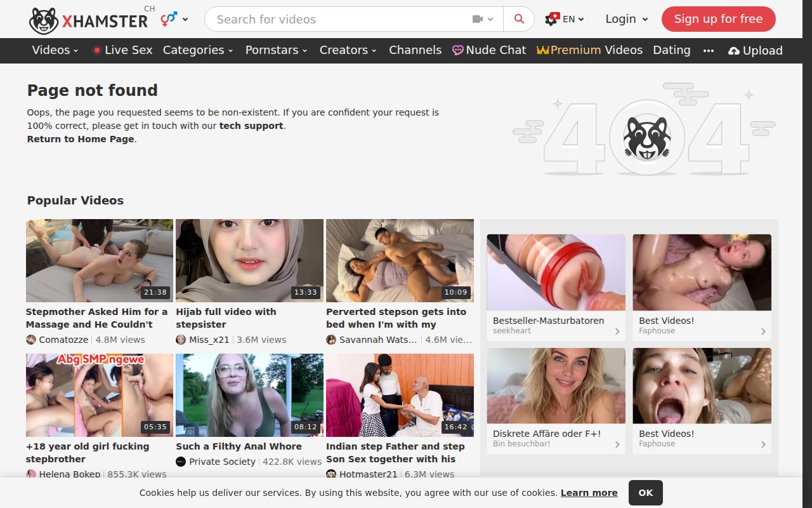Click the Comatozze creator avatar icon
This screenshot has height=508, width=812.
[30, 340]
